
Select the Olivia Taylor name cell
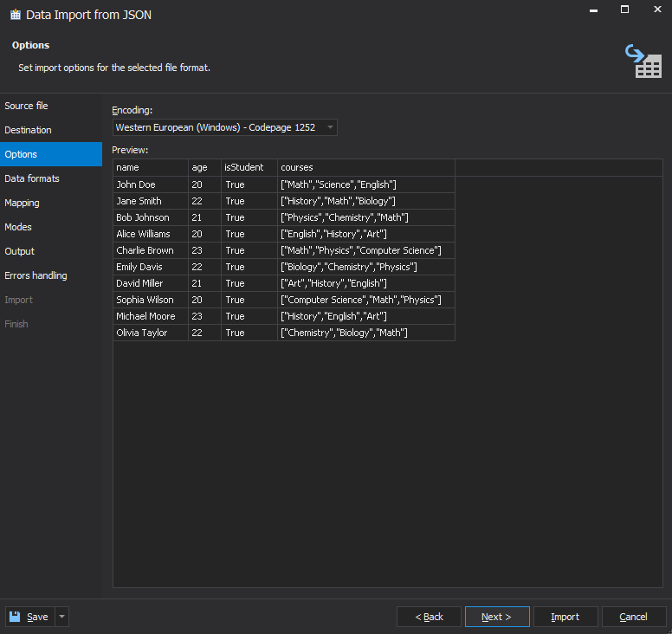click(151, 333)
